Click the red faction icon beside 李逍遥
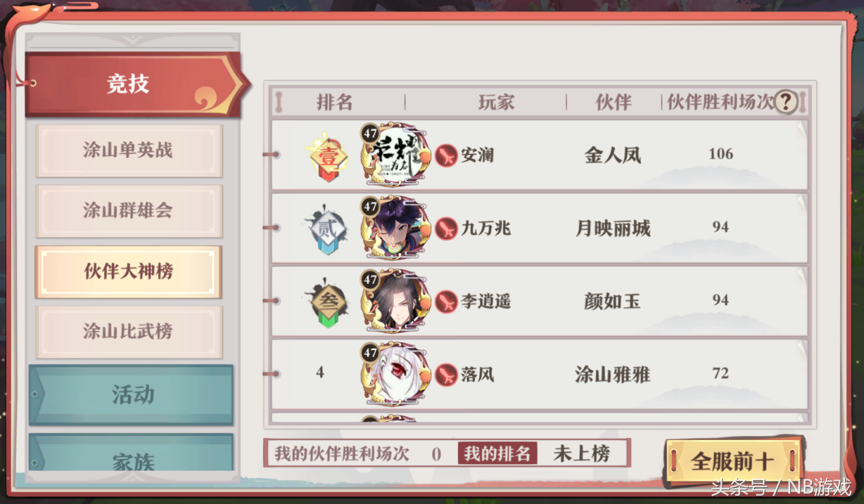The height and width of the screenshot is (504, 864). (446, 301)
